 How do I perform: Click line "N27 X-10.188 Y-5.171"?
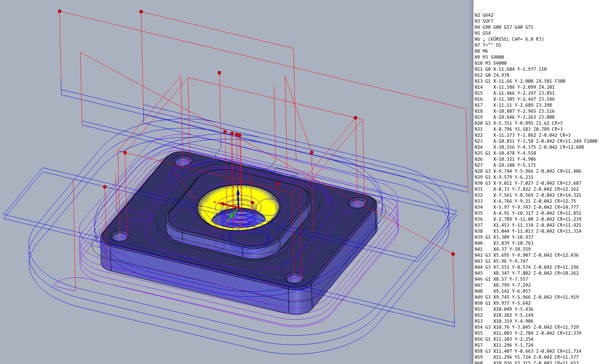click(x=504, y=165)
